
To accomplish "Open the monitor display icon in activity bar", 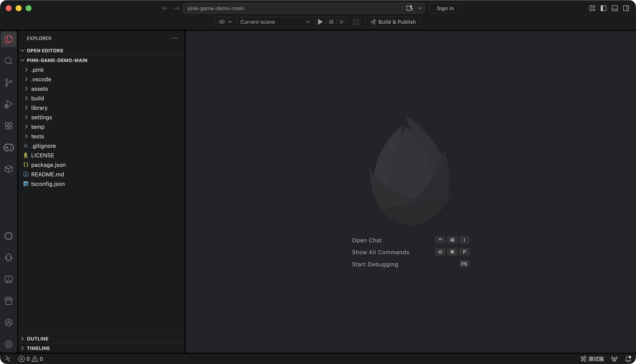I will click(x=8, y=279).
